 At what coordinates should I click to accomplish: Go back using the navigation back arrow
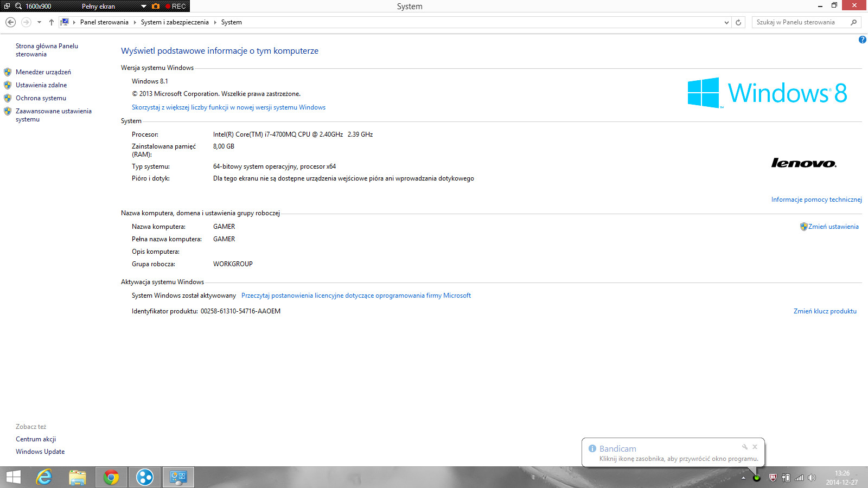pyautogui.click(x=10, y=22)
